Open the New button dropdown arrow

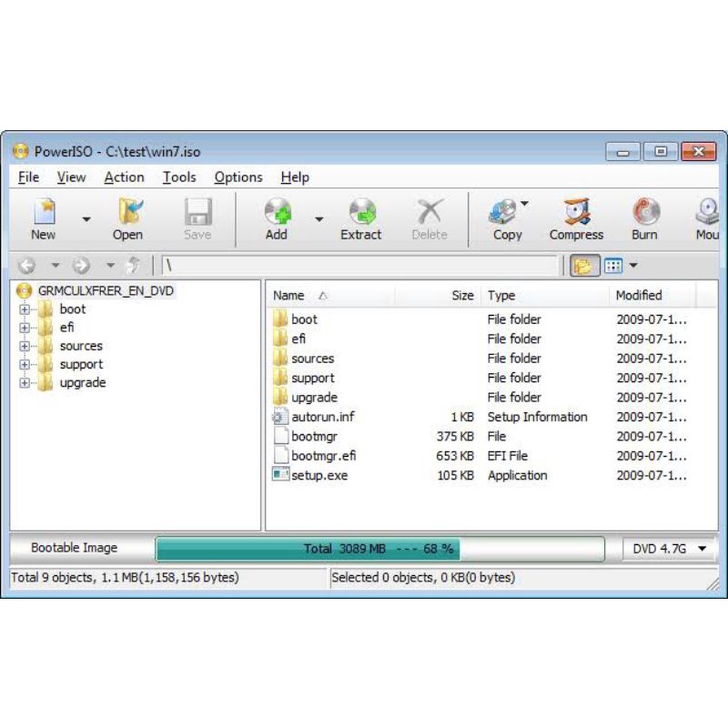pos(86,219)
